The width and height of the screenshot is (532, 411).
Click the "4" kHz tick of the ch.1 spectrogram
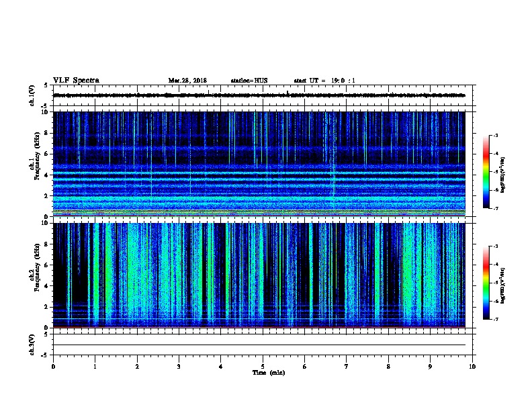tap(47, 175)
